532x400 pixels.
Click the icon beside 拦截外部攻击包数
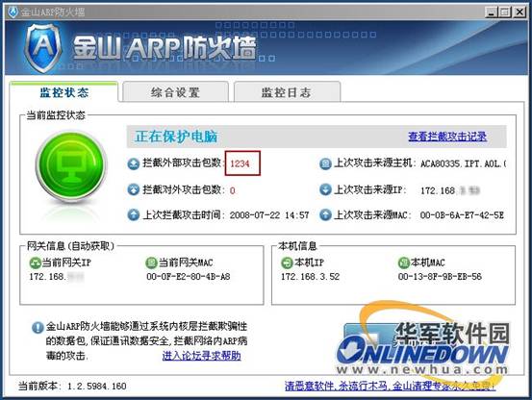coord(134,164)
